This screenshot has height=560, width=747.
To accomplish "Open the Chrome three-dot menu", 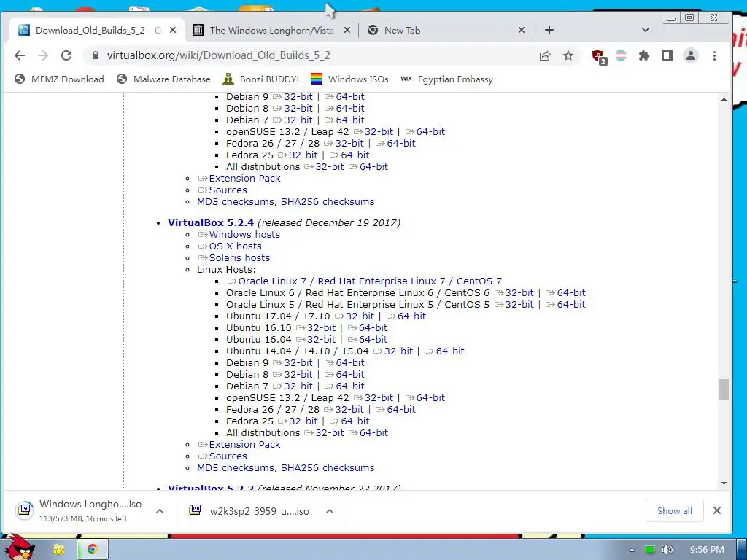I will click(714, 55).
